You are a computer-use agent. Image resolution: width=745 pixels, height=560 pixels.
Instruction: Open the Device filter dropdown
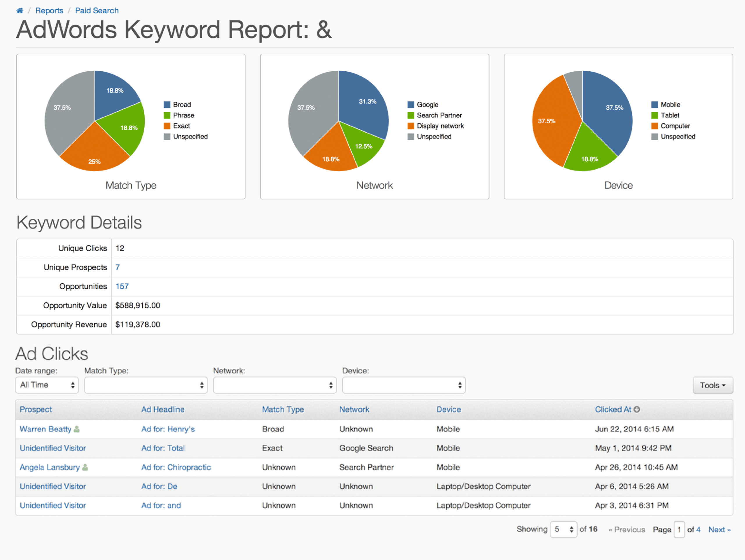click(403, 385)
